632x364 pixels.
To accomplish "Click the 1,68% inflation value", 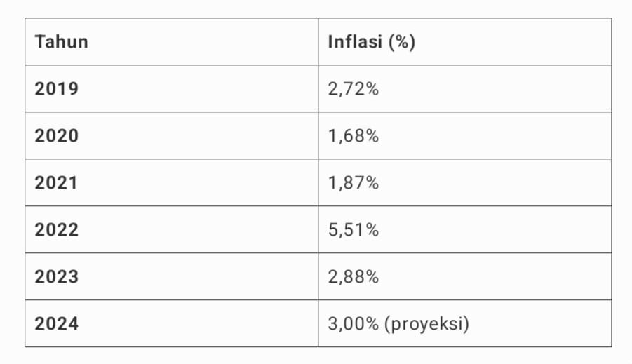I will 354,136.
